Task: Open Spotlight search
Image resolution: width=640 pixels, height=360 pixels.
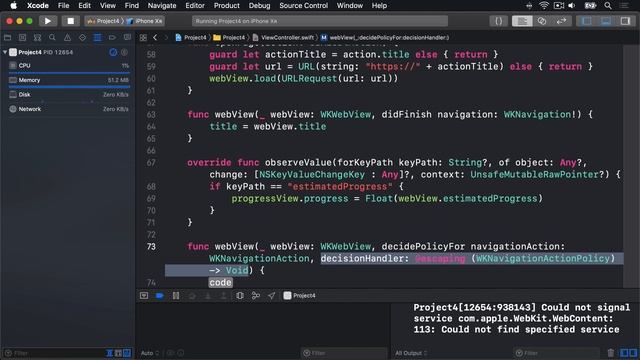Action: tap(608, 6)
